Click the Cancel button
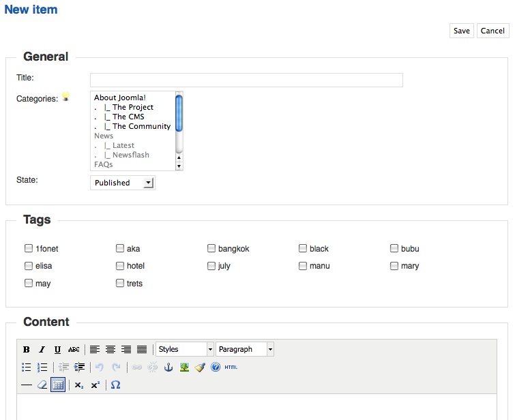 coord(492,31)
